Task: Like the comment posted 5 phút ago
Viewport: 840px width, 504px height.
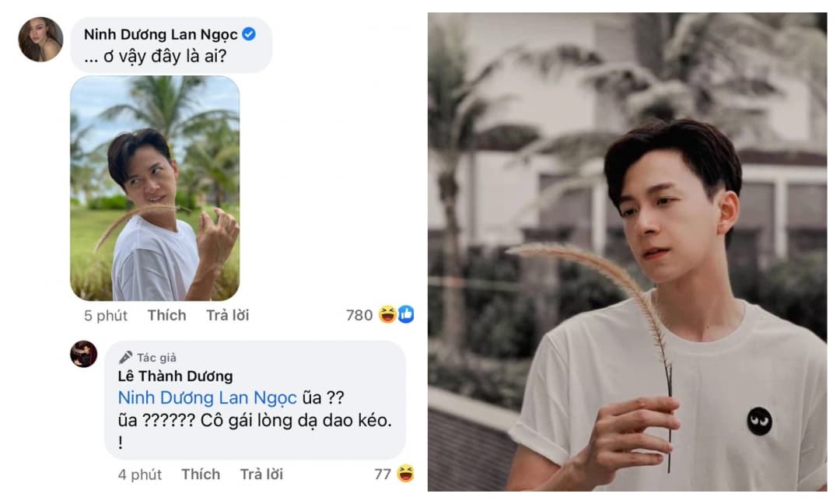Action: point(167,315)
